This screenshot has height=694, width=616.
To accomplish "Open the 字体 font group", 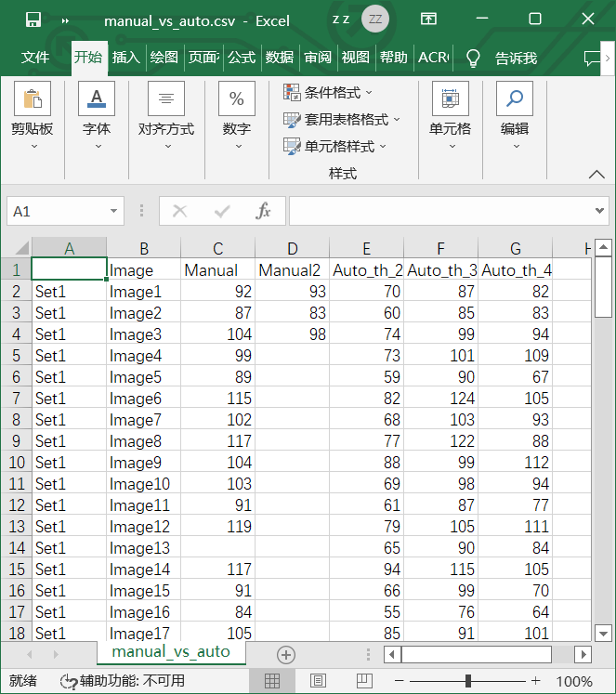I will [97, 116].
